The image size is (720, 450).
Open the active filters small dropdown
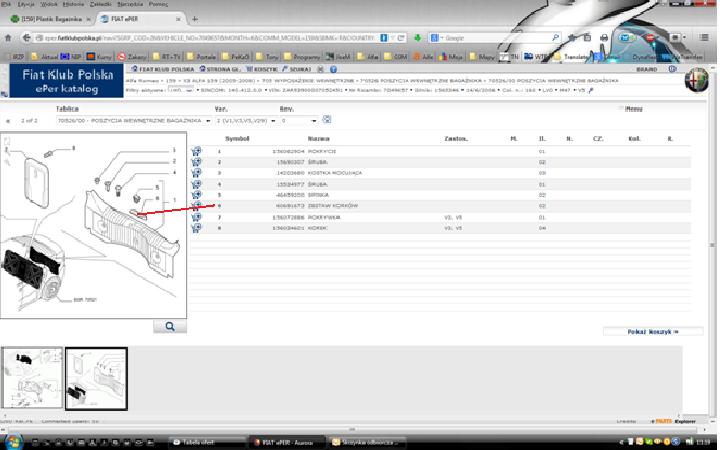[180, 90]
